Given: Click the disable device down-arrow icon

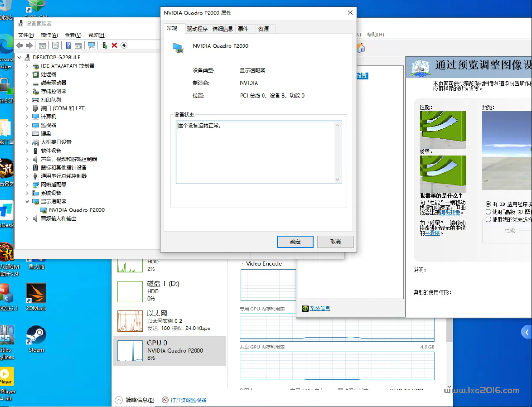Looking at the screenshot, I should (124, 46).
